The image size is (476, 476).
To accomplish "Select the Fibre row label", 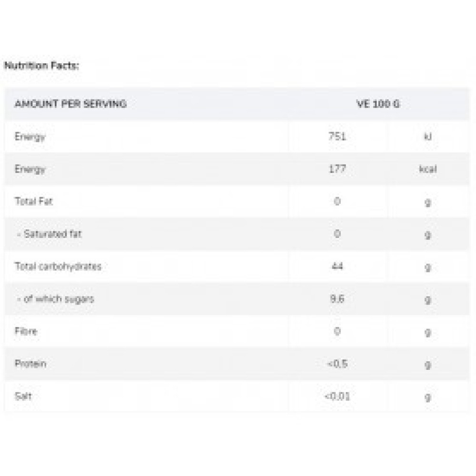I will [26, 331].
